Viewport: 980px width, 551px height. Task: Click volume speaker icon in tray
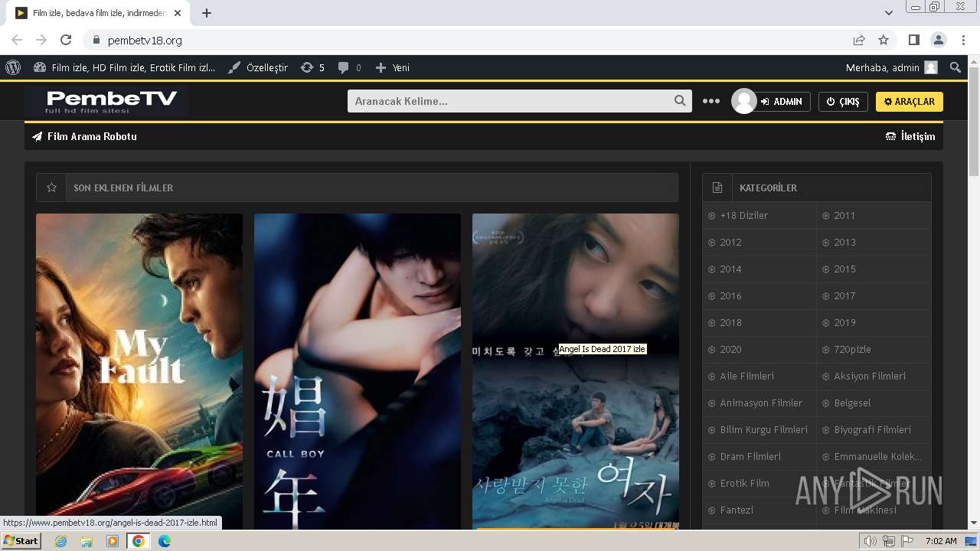point(870,541)
